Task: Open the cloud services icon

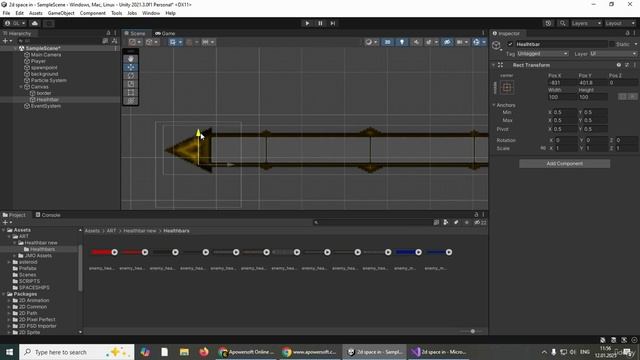Action: pos(35,23)
